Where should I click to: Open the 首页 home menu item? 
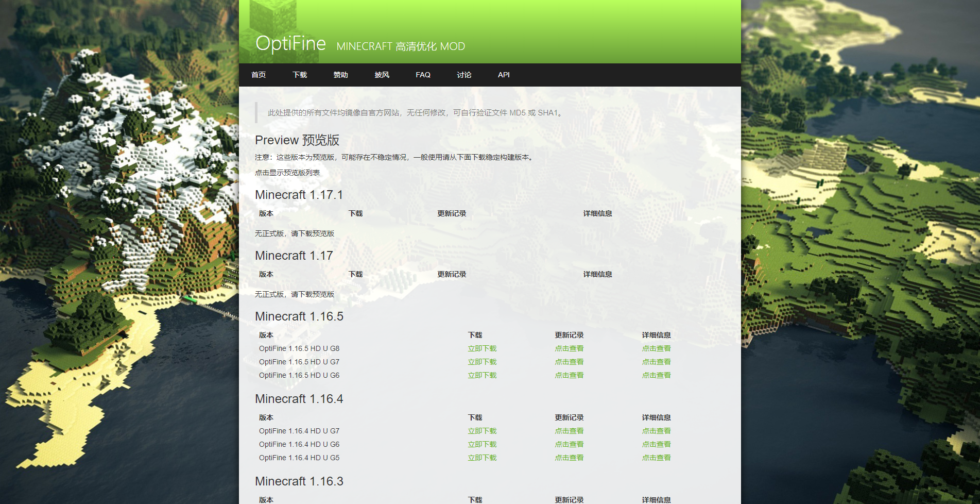tap(259, 75)
